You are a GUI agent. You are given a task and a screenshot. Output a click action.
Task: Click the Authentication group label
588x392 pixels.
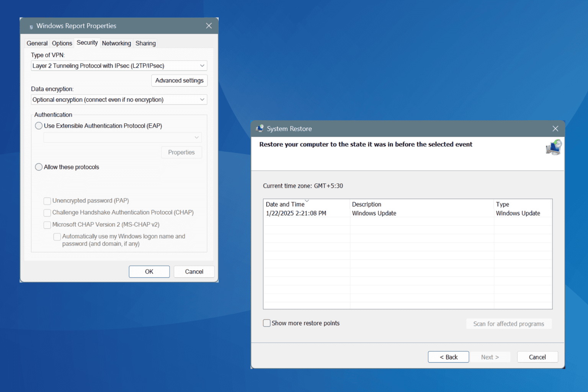click(53, 114)
